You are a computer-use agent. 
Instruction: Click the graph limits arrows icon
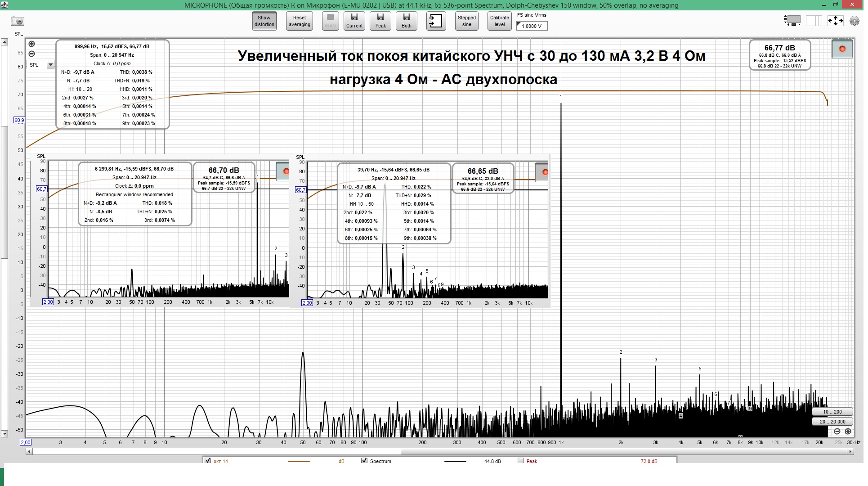tap(835, 21)
